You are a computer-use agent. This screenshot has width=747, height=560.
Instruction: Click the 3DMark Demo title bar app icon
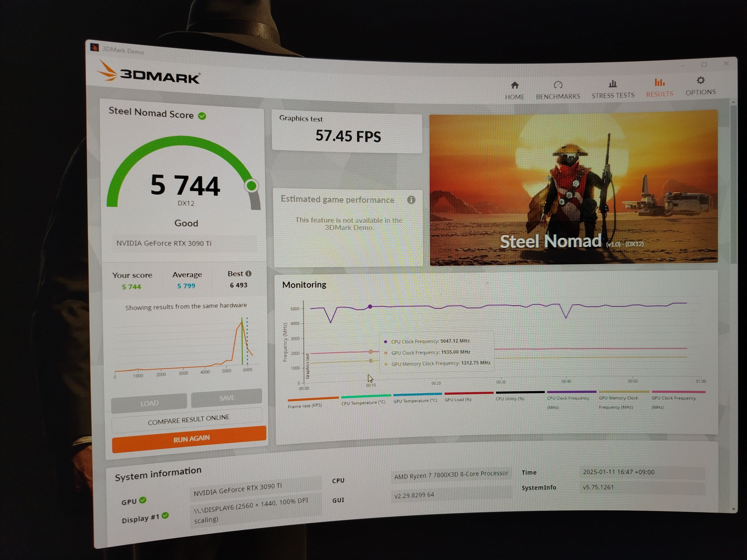(94, 48)
